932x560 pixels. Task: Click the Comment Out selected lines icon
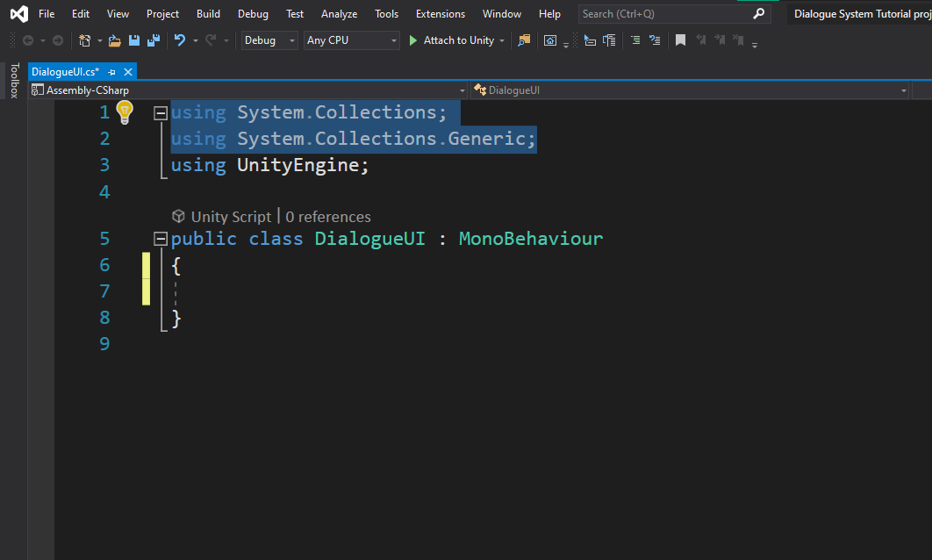pos(634,39)
